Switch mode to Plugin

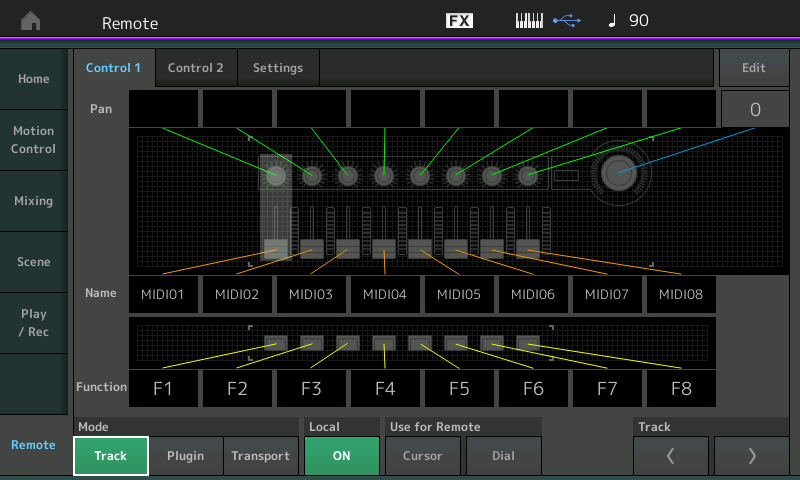click(x=185, y=456)
